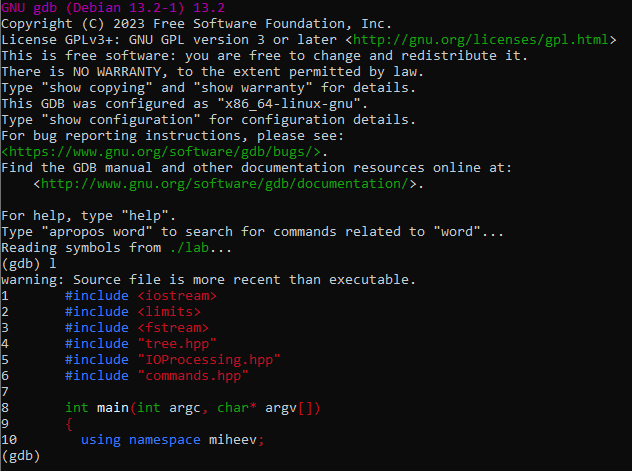Click the "IOProcessing.hpp" include string

(208, 360)
